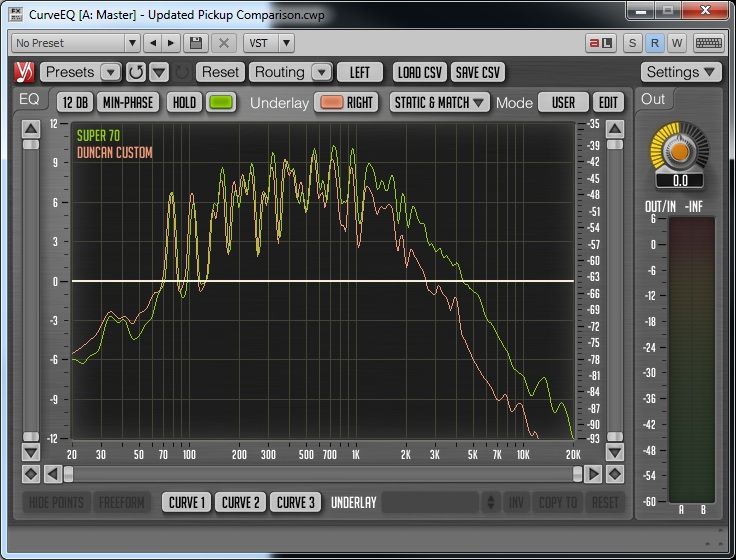736x560 pixels.
Task: Open the undo history down-arrow
Action: [159, 72]
